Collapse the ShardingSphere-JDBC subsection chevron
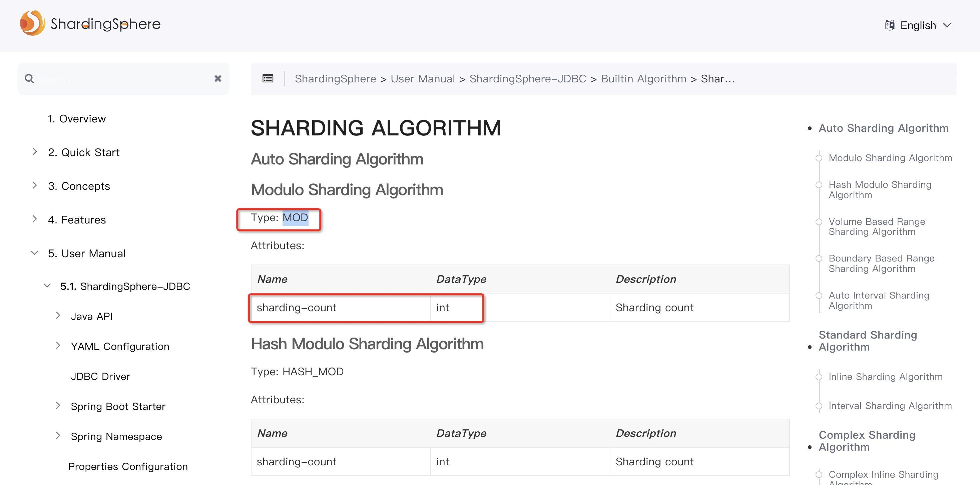Viewport: 980px width, 485px height. coord(47,286)
